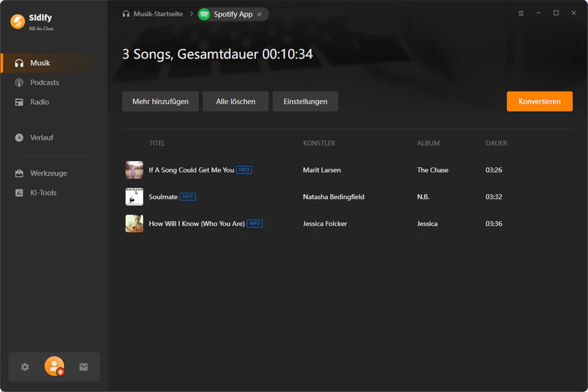The height and width of the screenshot is (392, 588).
Task: Click the Sidify logo icon
Action: coord(18,22)
